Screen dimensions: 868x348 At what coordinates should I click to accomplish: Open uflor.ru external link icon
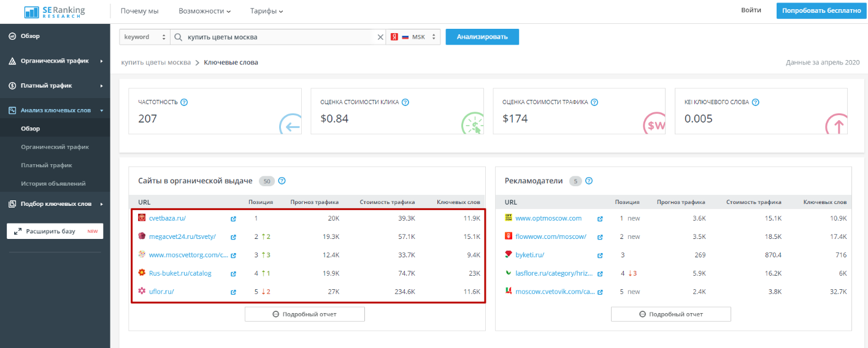[233, 292]
